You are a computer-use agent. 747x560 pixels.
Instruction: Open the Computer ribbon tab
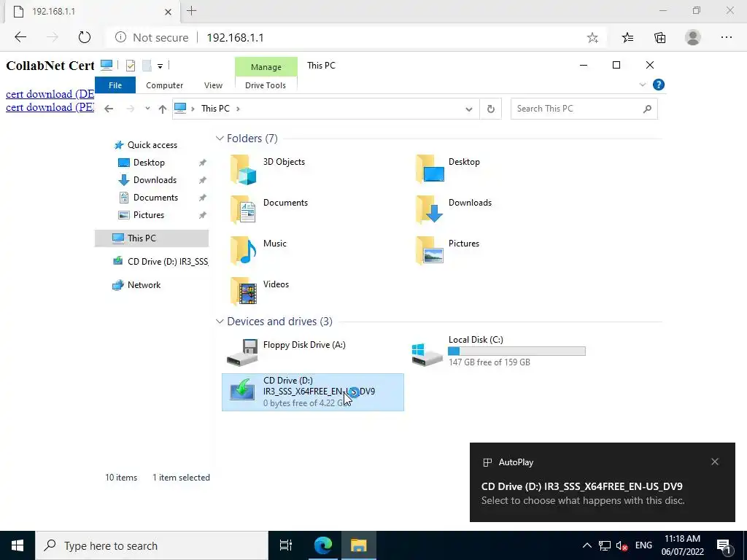coord(164,85)
